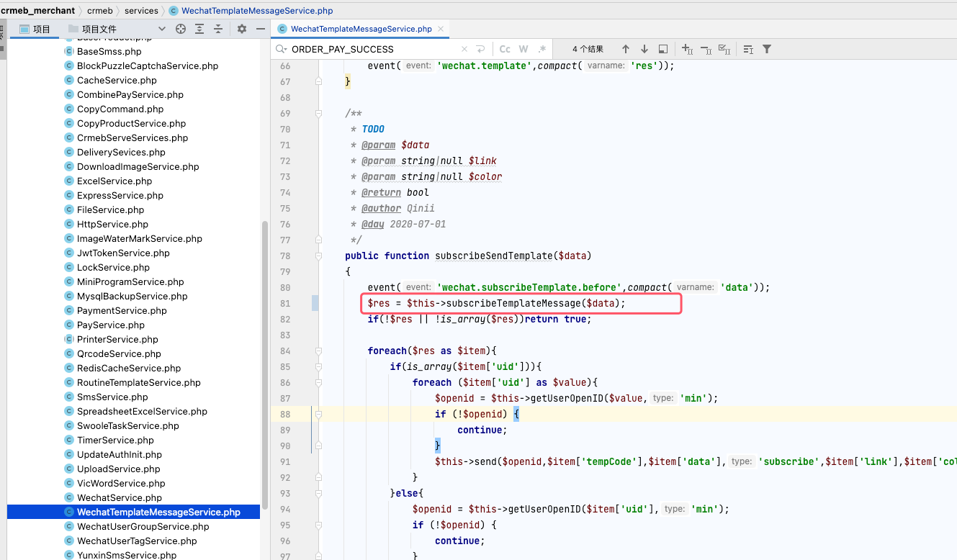Open BlockPuzzleCaptchaService.php
957x560 pixels.
(148, 66)
